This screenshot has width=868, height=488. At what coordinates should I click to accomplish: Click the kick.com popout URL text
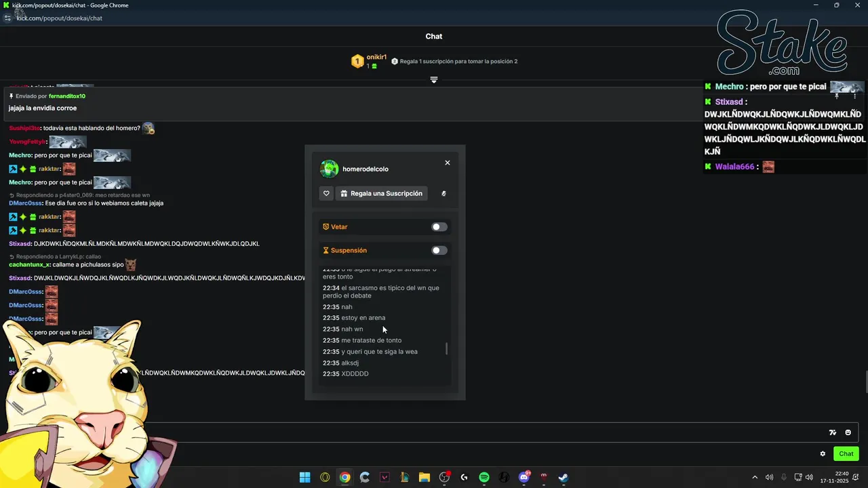[x=60, y=18]
